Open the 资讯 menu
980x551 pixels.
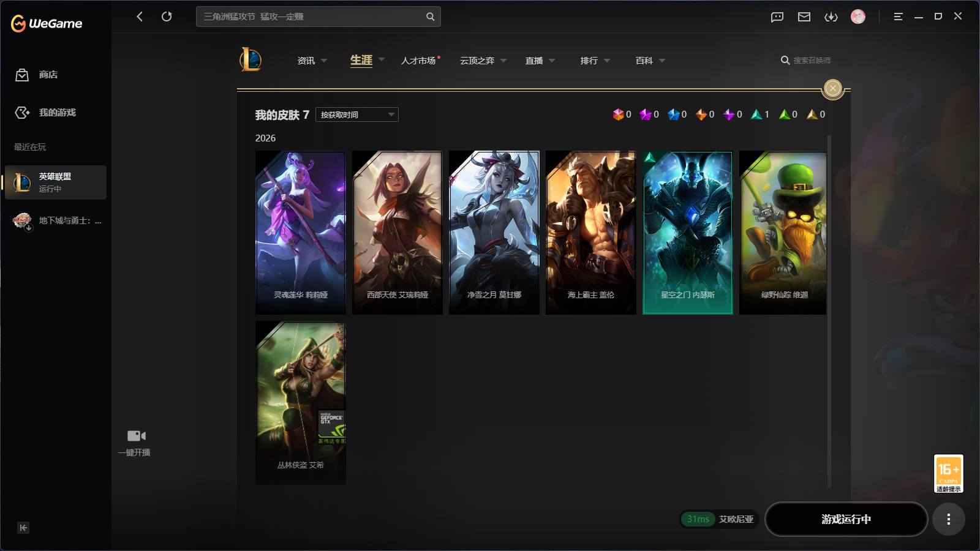coord(306,61)
